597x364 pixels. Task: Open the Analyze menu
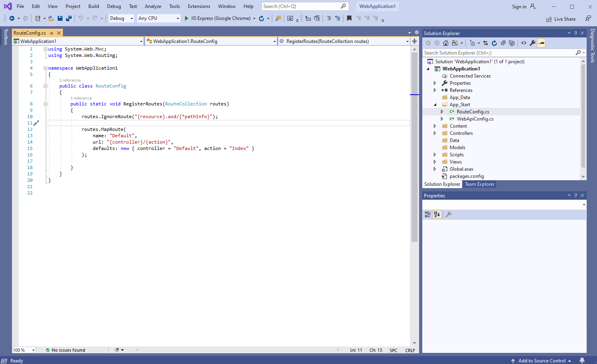tap(153, 6)
